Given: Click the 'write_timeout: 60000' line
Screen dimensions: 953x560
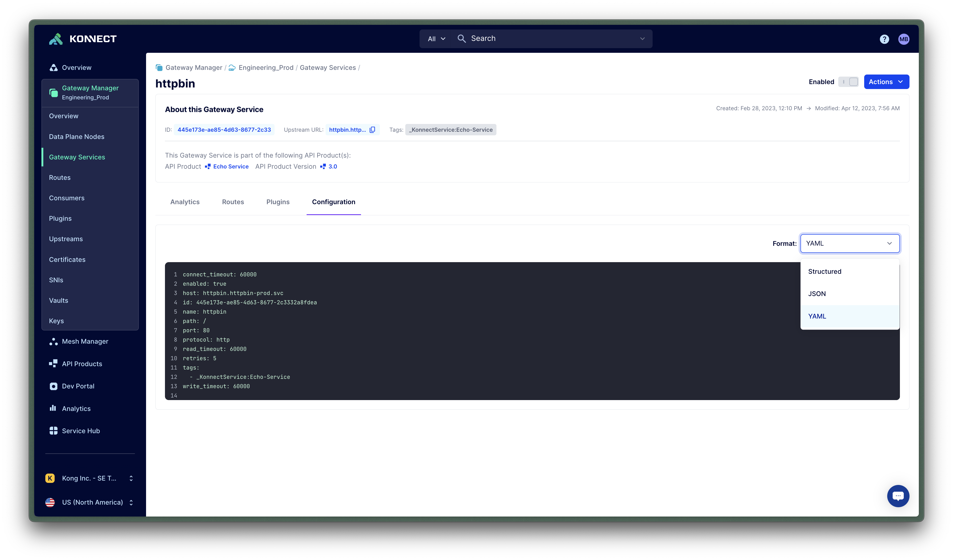Looking at the screenshot, I should point(216,386).
